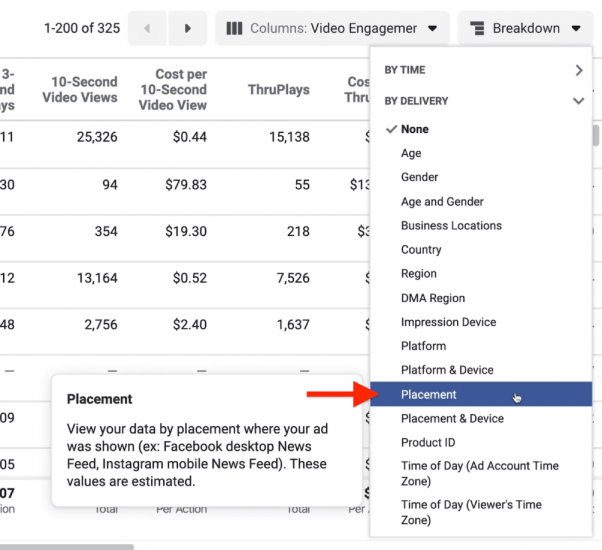Viewport: 602px width, 550px height.
Task: Select the checked None breakdown option
Action: (414, 129)
